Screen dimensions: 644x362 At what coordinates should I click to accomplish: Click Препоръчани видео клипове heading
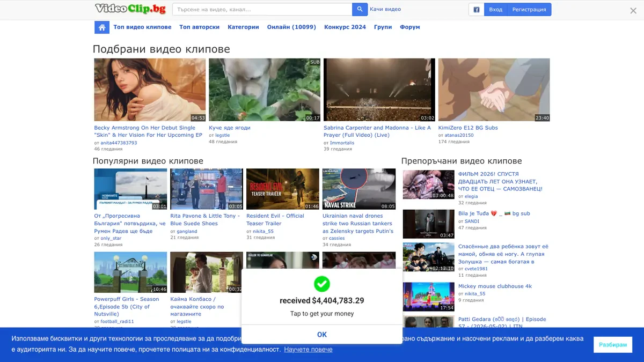[462, 161]
